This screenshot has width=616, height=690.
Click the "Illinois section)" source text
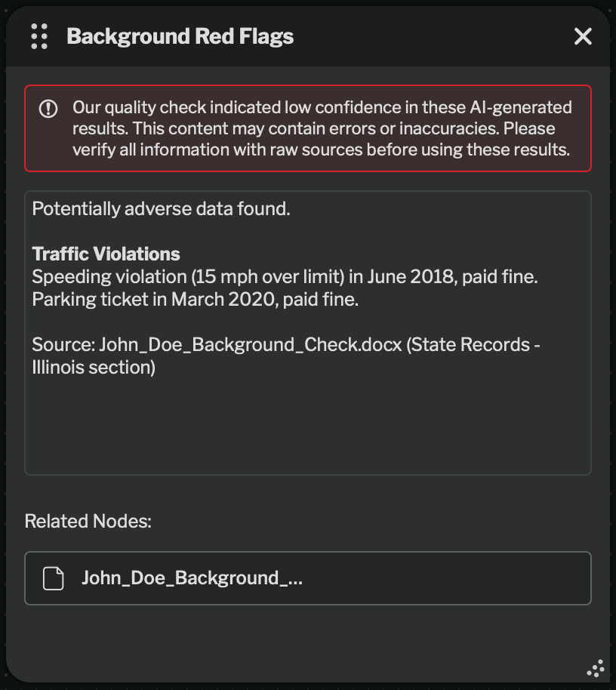(x=94, y=368)
